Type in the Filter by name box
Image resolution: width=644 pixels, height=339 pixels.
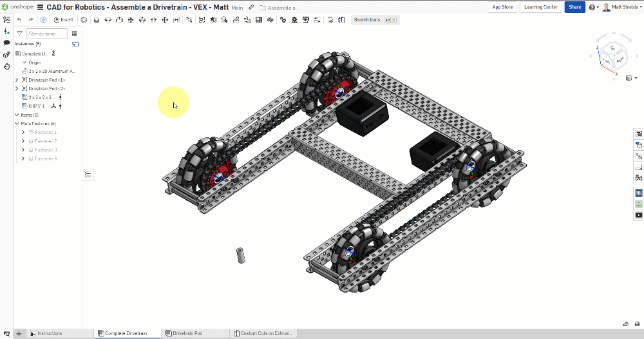tap(46, 34)
